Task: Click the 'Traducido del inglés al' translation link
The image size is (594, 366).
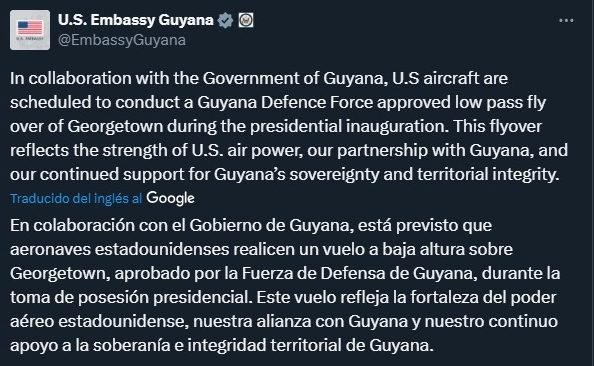Action: [x=76, y=199]
